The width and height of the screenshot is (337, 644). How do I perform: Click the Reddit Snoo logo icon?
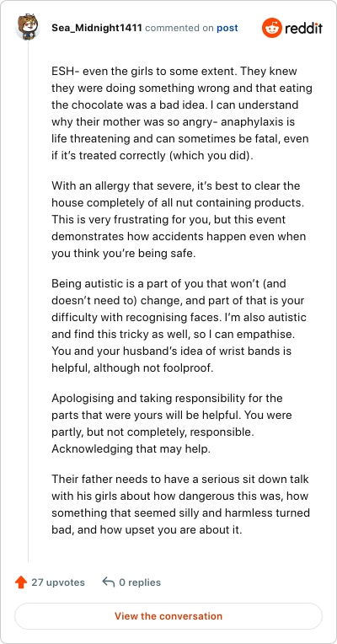pyautogui.click(x=272, y=28)
